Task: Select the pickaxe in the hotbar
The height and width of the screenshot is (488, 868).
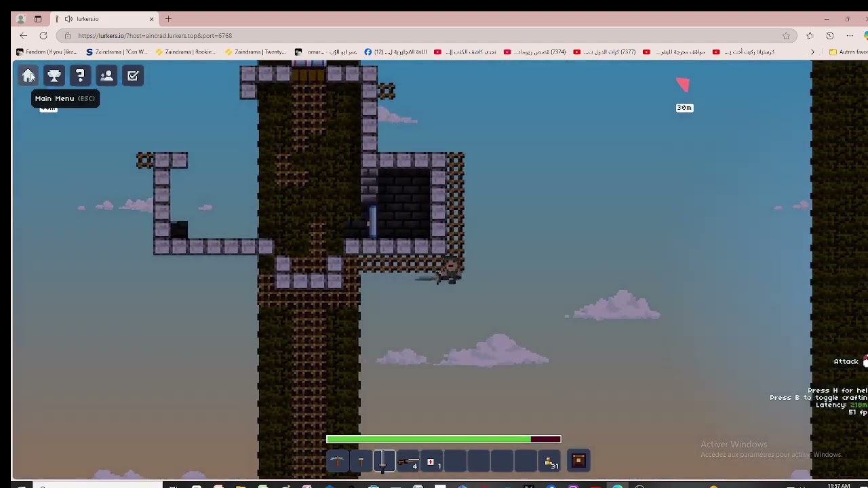Action: pos(338,462)
